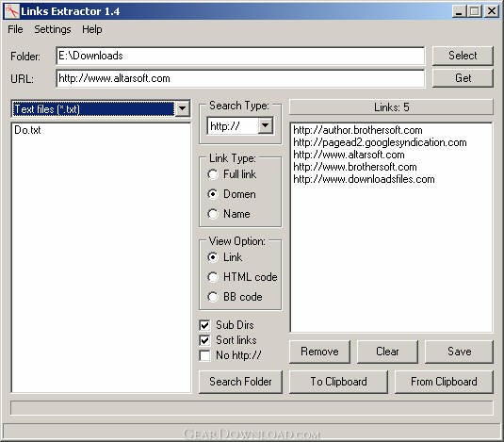Click the Select folder button
Viewport: 504px width, 442px height.
pos(463,56)
